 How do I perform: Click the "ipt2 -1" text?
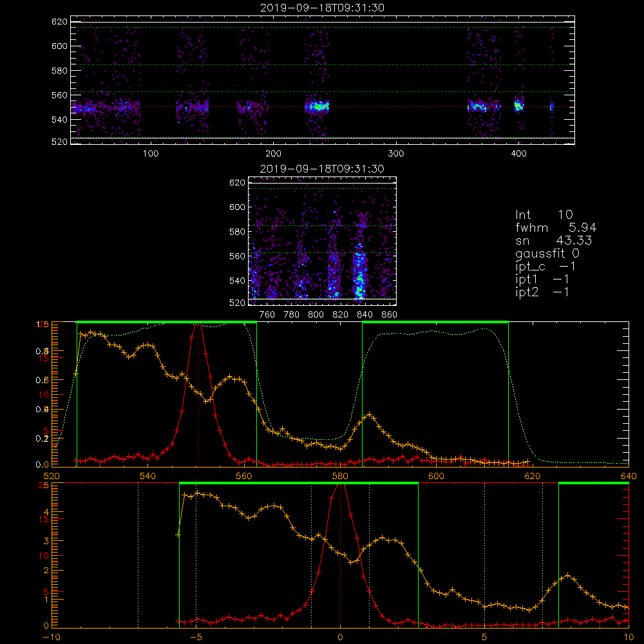pyautogui.click(x=542, y=292)
